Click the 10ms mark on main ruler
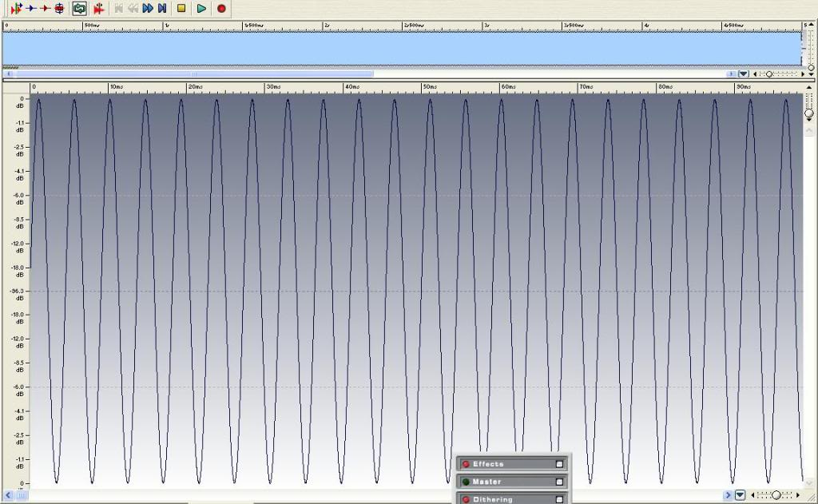The image size is (818, 504). 117,86
